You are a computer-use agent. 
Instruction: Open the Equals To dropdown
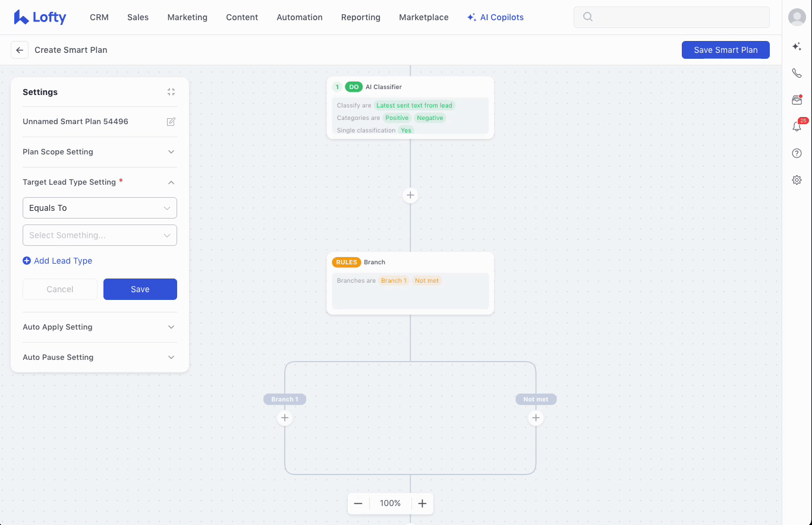99,208
